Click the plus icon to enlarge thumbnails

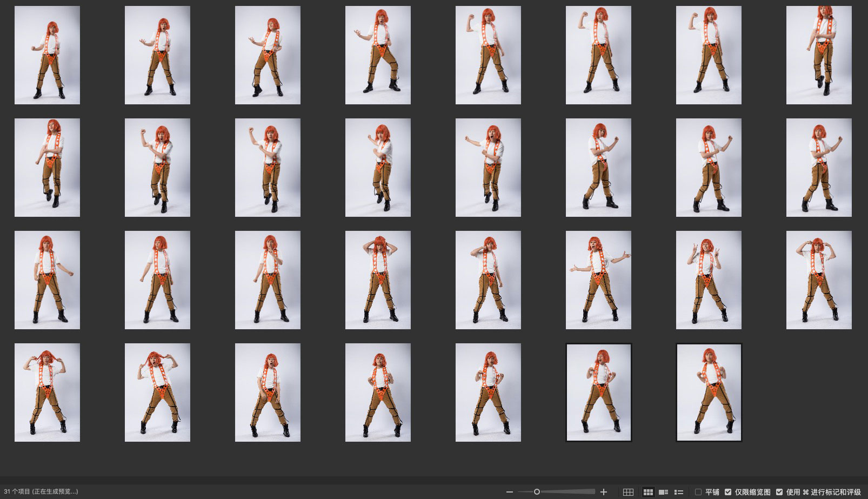[x=604, y=492]
